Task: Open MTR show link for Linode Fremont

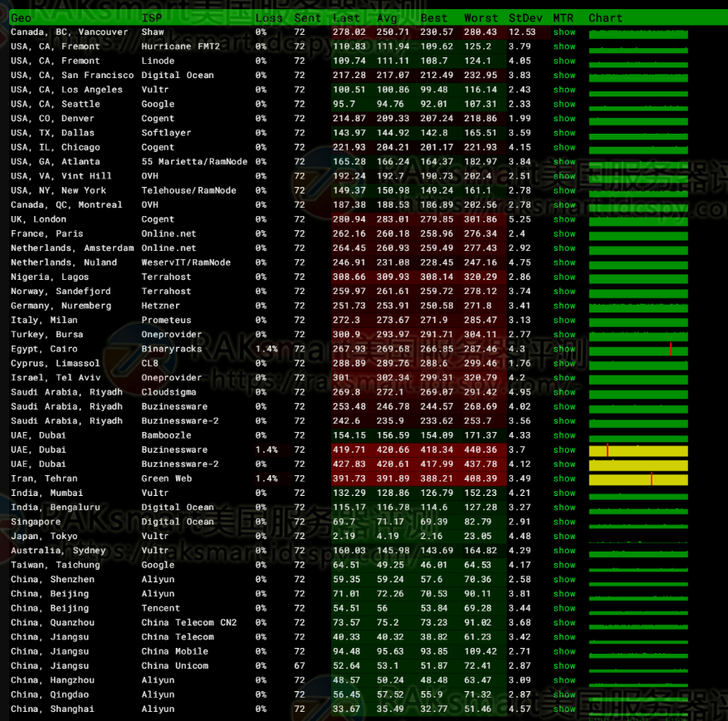Action: pyautogui.click(x=564, y=61)
